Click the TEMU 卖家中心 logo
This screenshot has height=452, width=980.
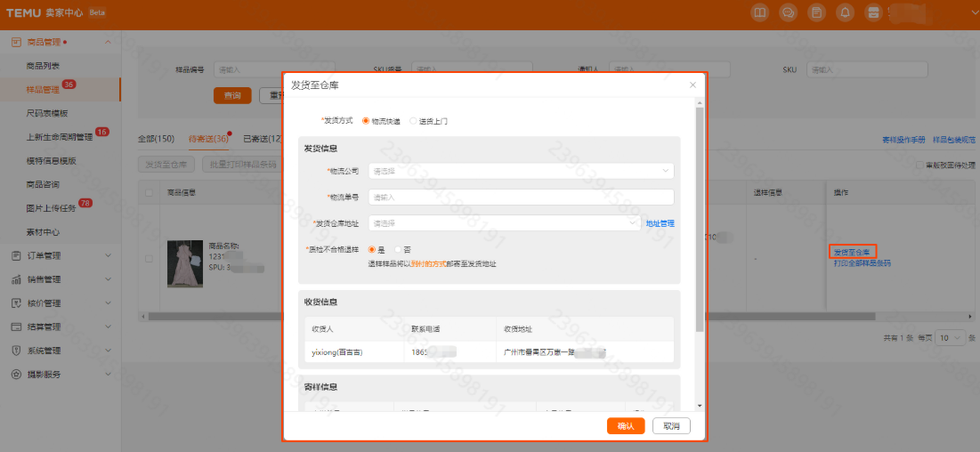coord(44,12)
